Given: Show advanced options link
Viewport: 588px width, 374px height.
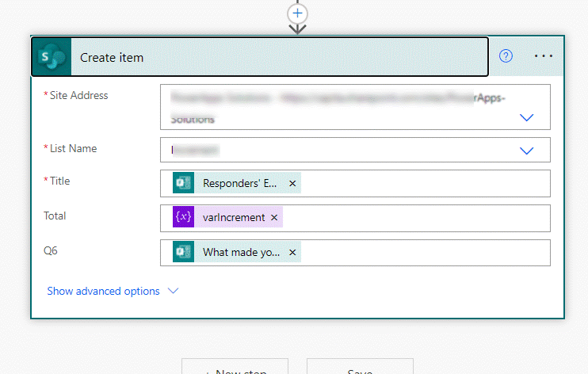Looking at the screenshot, I should coord(103,291).
